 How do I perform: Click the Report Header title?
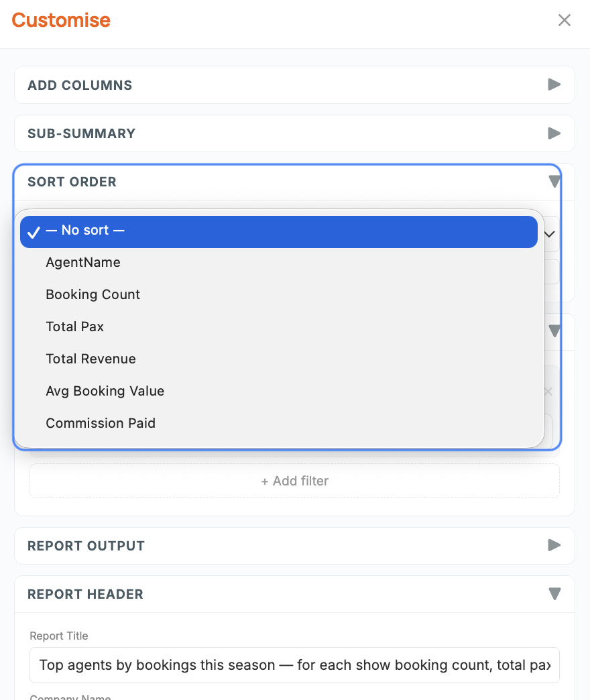point(85,594)
